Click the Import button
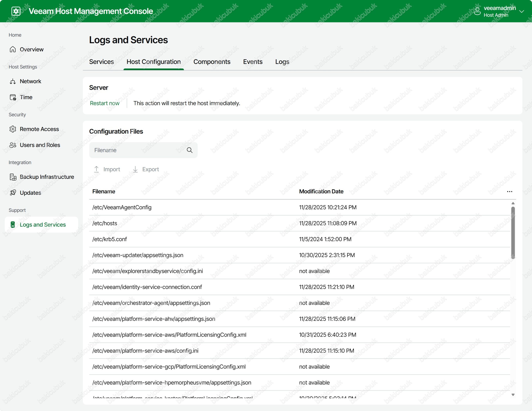The image size is (532, 411). tap(107, 169)
